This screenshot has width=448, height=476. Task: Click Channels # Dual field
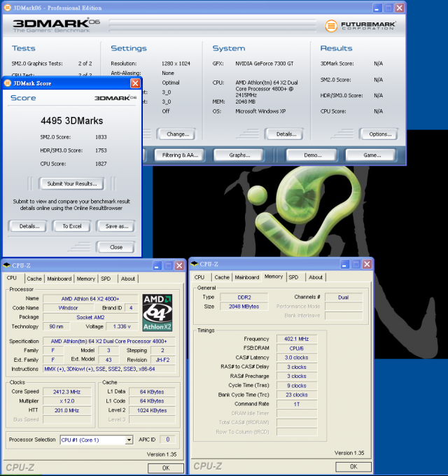(344, 297)
